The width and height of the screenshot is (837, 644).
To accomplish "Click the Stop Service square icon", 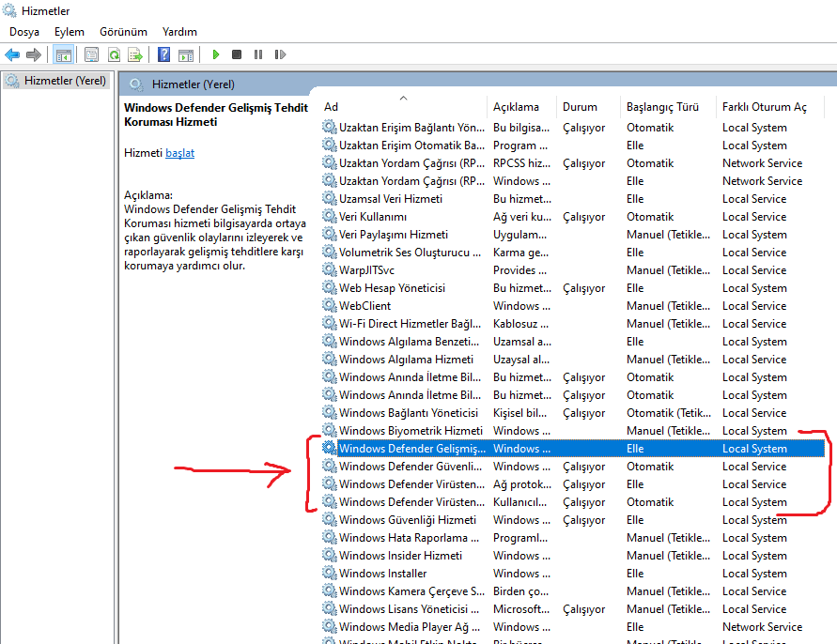I will (x=237, y=54).
